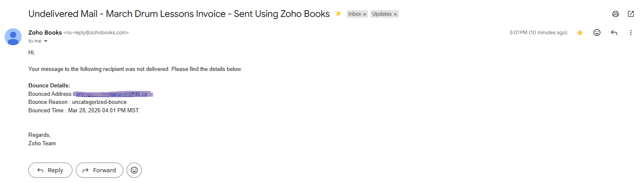Click the Zoho Books sender avatar
644x182 pixels.
coord(13,37)
